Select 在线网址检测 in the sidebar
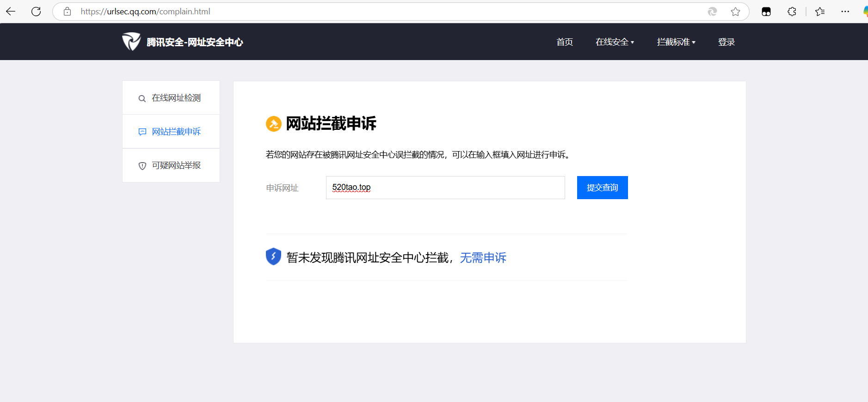This screenshot has width=868, height=402. (x=171, y=98)
